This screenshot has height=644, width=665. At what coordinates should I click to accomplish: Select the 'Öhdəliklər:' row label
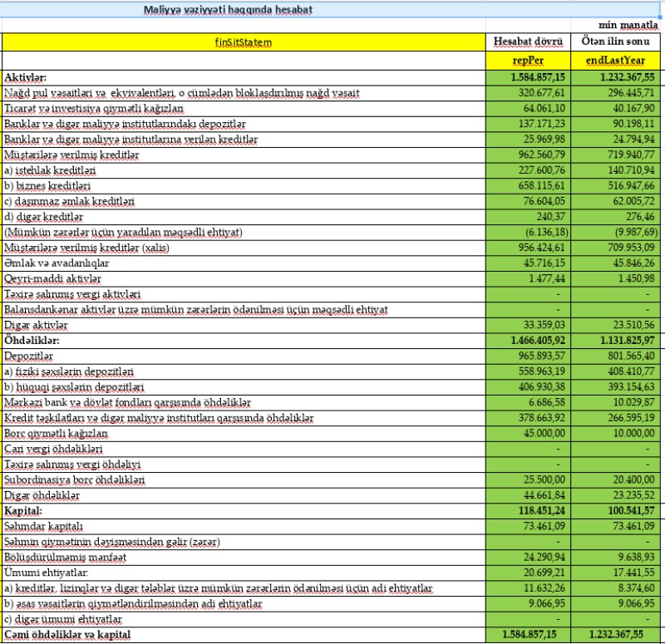(x=33, y=341)
